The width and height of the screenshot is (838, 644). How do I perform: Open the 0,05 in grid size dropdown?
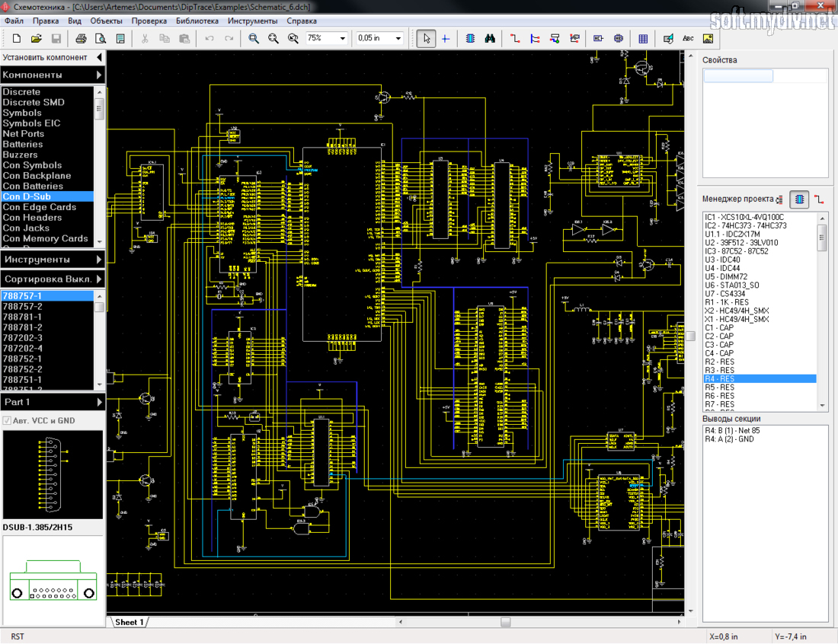coord(398,38)
